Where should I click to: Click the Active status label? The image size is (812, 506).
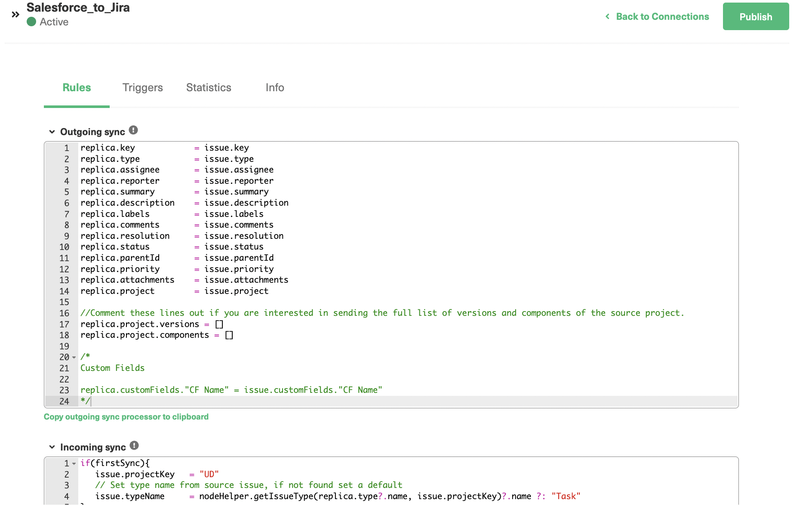coord(54,22)
